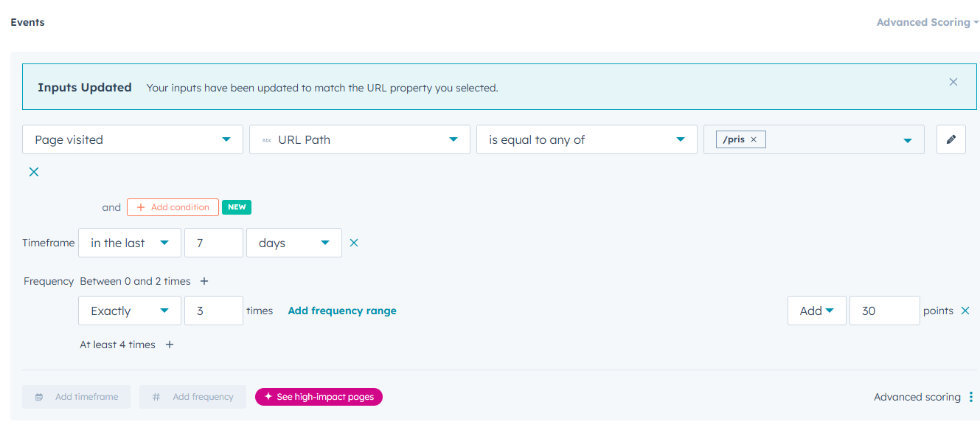Dismiss the Inputs Updated notification banner
The width and height of the screenshot is (980, 433).
click(953, 82)
